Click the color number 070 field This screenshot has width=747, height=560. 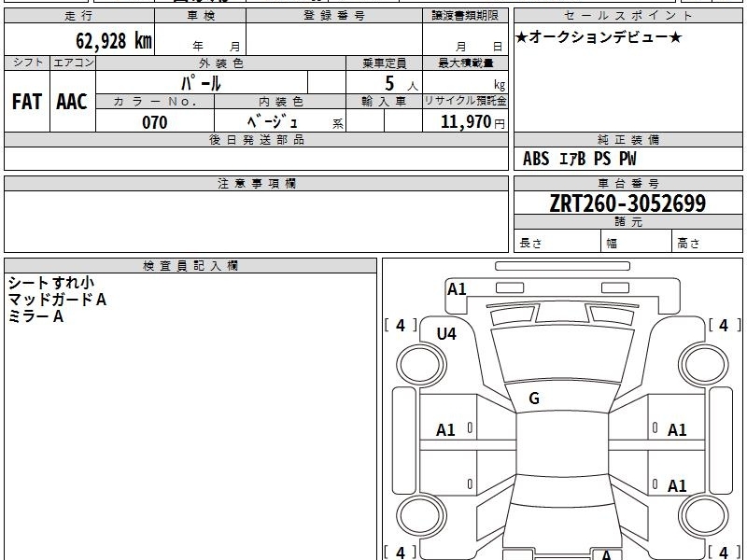[155, 121]
